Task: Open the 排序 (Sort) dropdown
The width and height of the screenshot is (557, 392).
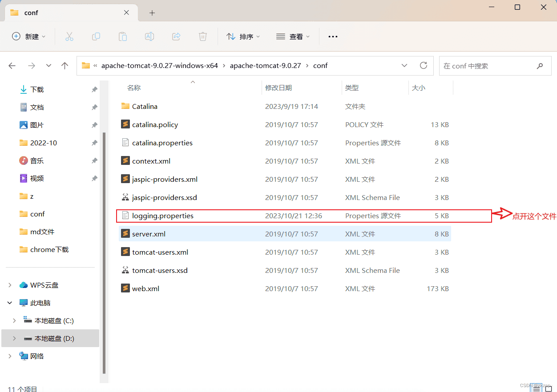Action: (x=243, y=36)
